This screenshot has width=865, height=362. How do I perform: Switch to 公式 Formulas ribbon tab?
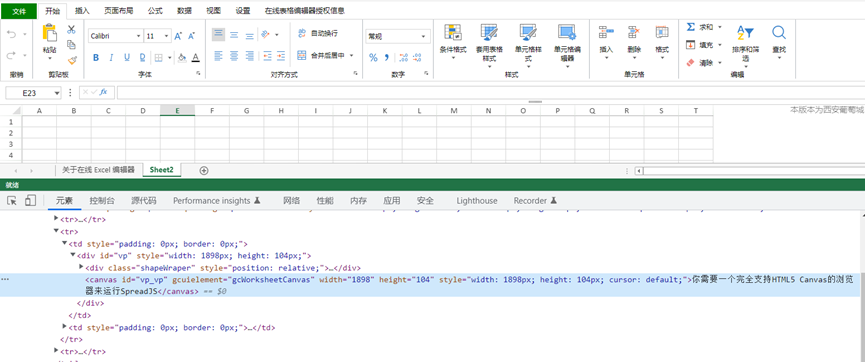pos(155,10)
